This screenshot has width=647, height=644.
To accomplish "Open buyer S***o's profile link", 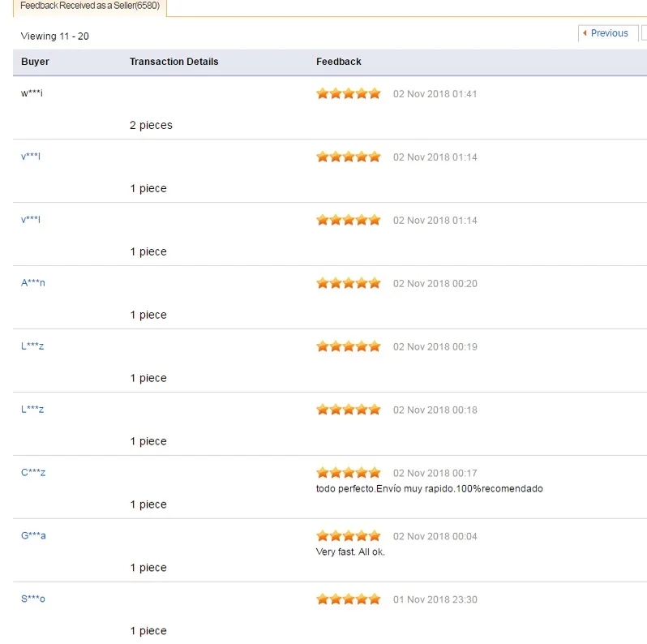I will [33, 599].
